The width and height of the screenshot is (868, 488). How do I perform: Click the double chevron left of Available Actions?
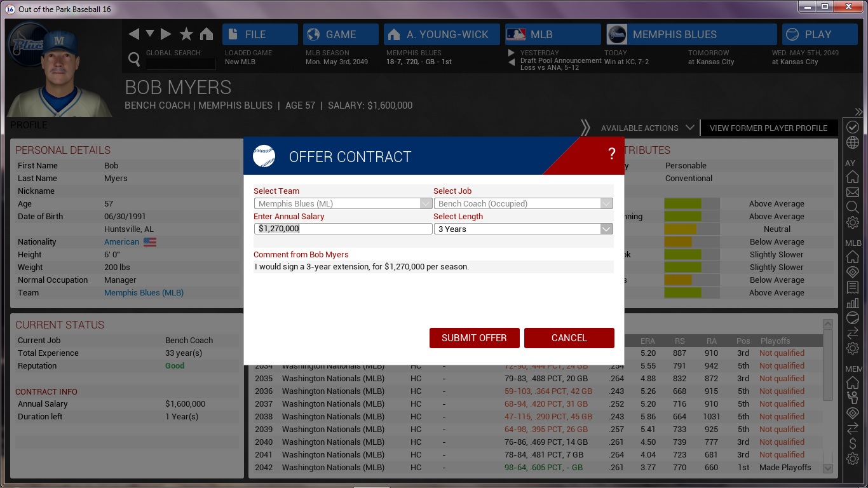tap(585, 128)
